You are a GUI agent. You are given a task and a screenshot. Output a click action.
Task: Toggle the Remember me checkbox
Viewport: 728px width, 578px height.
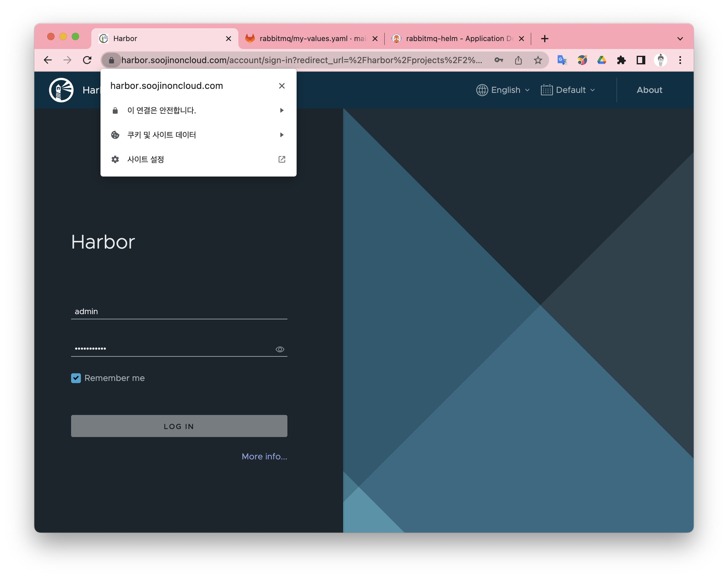pyautogui.click(x=76, y=378)
